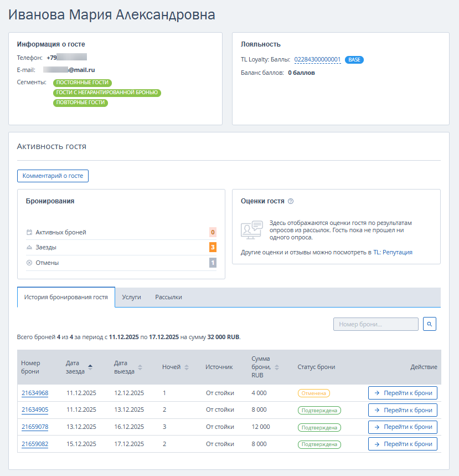
Task: Sort by Дата заезда column arrows
Action: click(90, 367)
